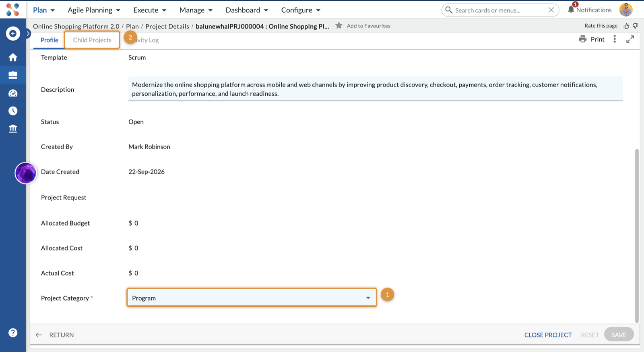Open the bank building icon in sidebar
Viewport: 644px width, 352px height.
click(13, 128)
